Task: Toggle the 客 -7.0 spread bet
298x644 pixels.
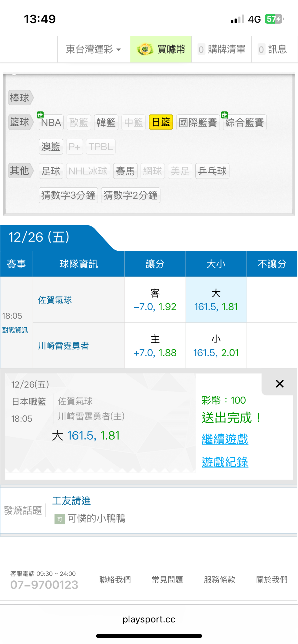Action: [x=155, y=300]
